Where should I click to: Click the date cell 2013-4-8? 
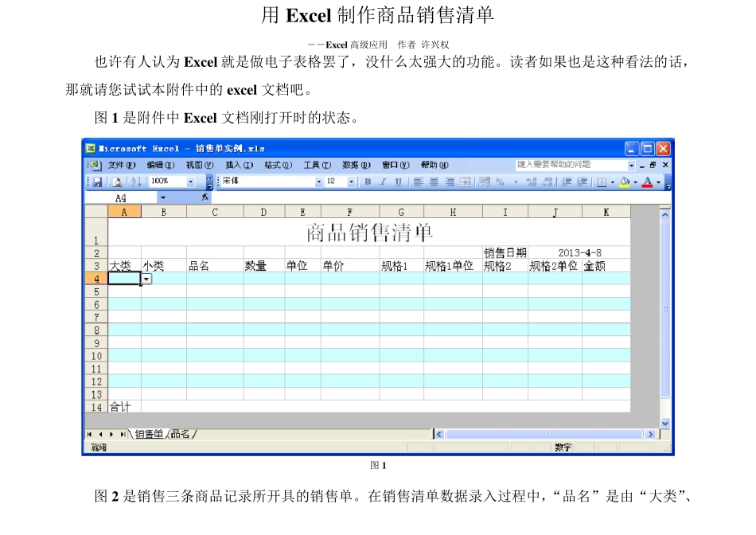(579, 253)
